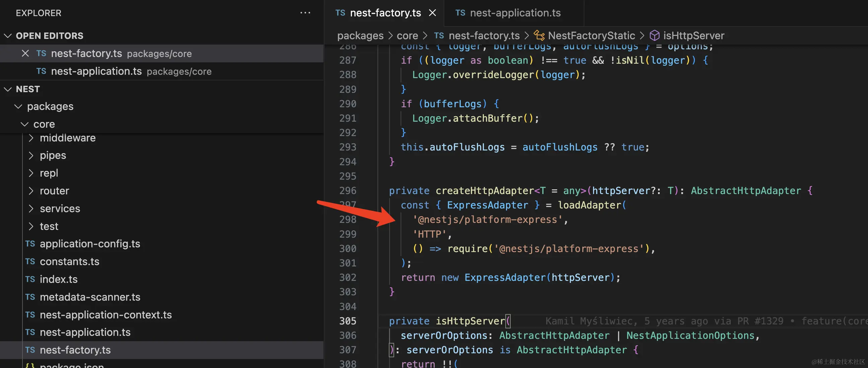Click packages segment in breadcrumb path
The height and width of the screenshot is (368, 868).
360,36
